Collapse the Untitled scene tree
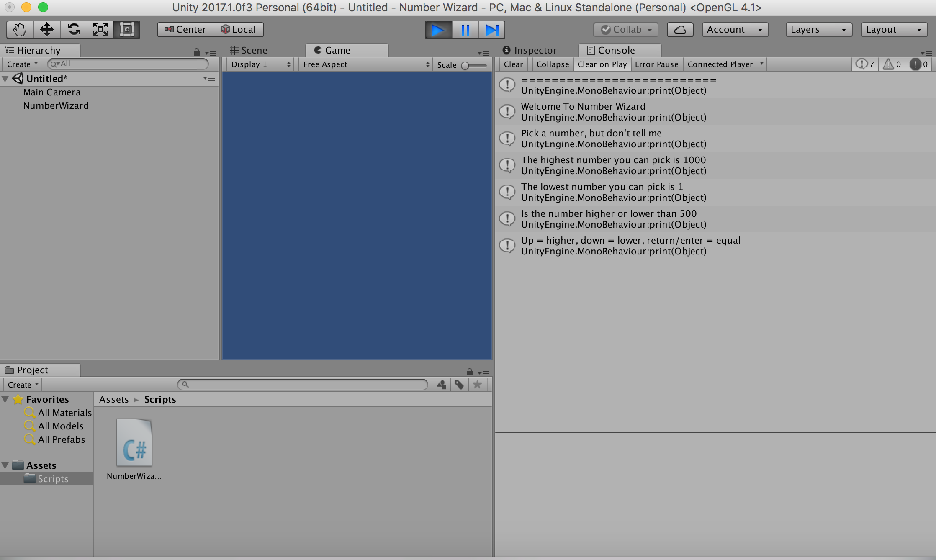This screenshot has width=936, height=560. (x=5, y=79)
